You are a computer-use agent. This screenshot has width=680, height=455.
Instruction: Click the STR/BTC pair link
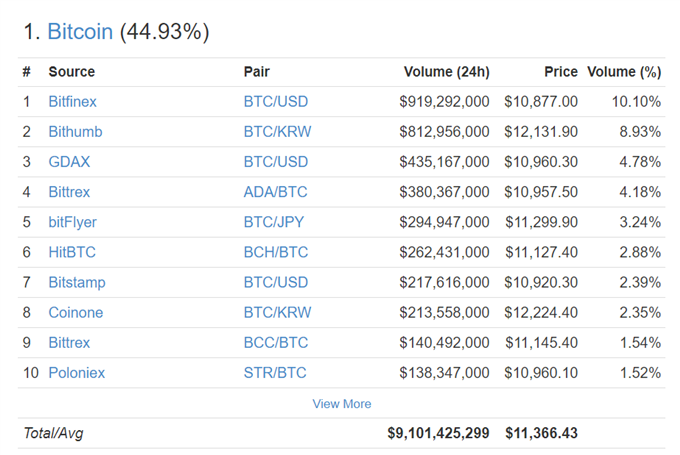[275, 373]
